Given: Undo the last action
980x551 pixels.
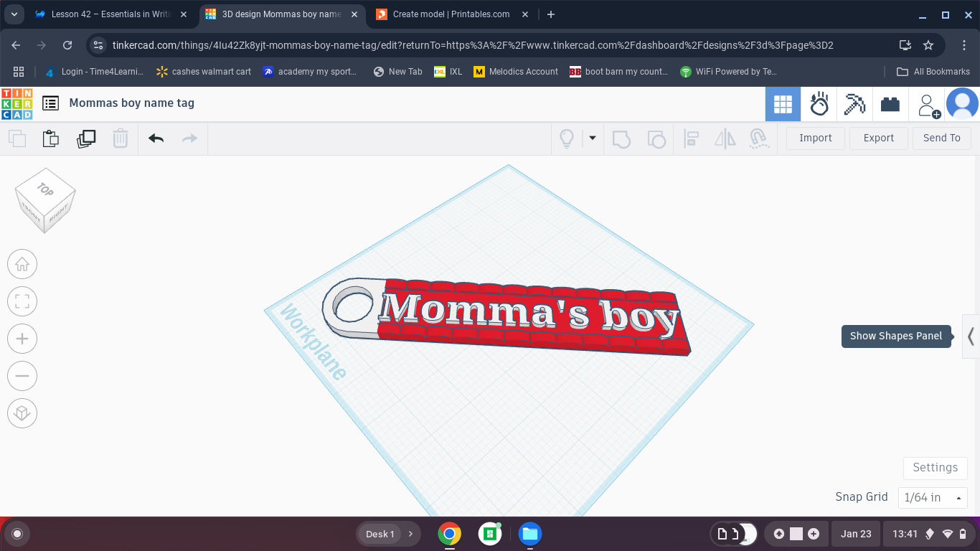Looking at the screenshot, I should pyautogui.click(x=156, y=138).
